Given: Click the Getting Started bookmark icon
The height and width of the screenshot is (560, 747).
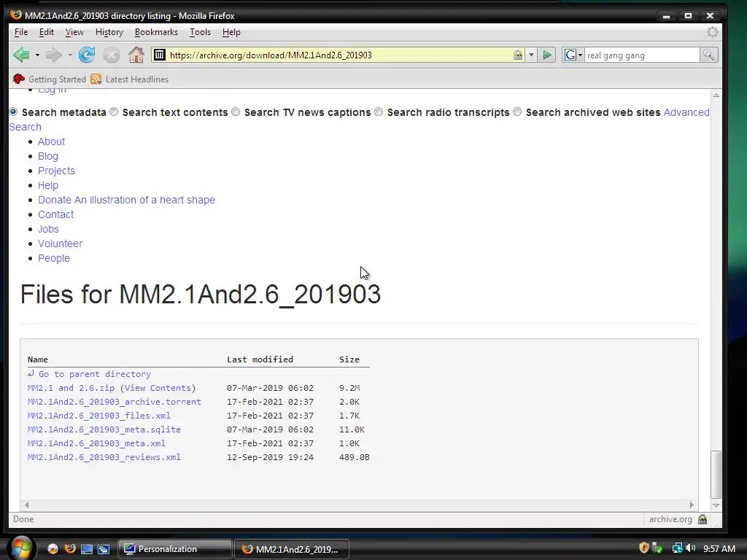Looking at the screenshot, I should (19, 79).
